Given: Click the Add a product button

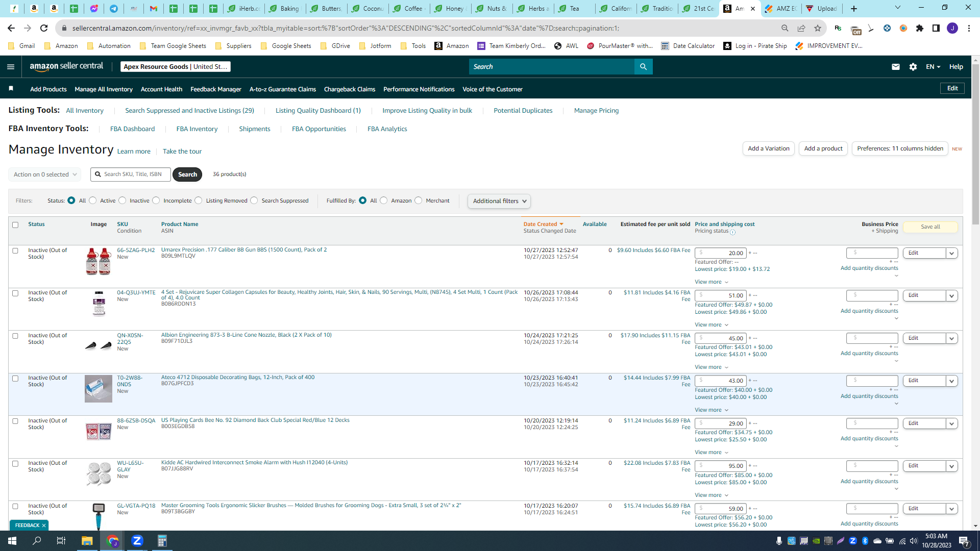Looking at the screenshot, I should 823,148.
